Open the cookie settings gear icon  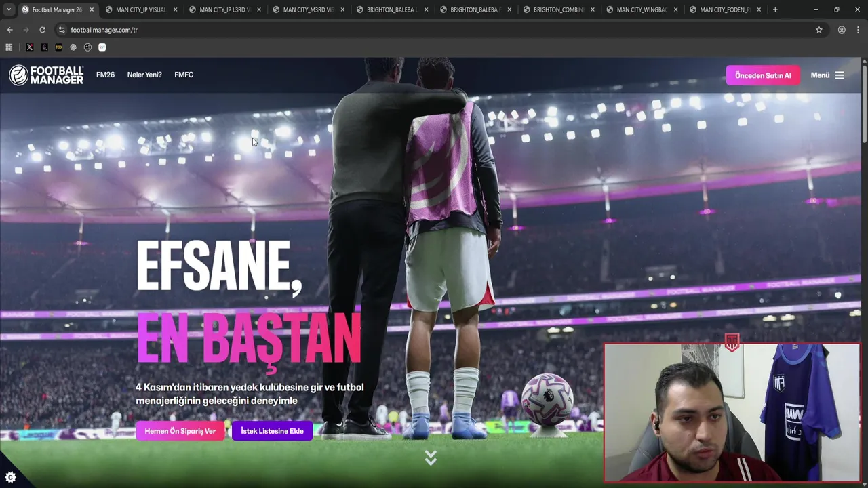pyautogui.click(x=10, y=477)
